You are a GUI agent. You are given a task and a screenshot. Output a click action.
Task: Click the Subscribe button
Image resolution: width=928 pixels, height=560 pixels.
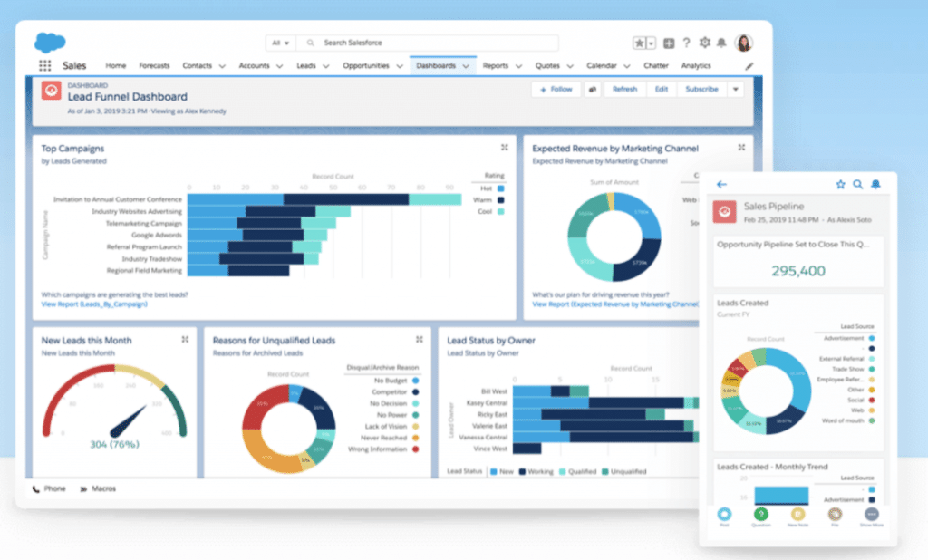pyautogui.click(x=702, y=90)
